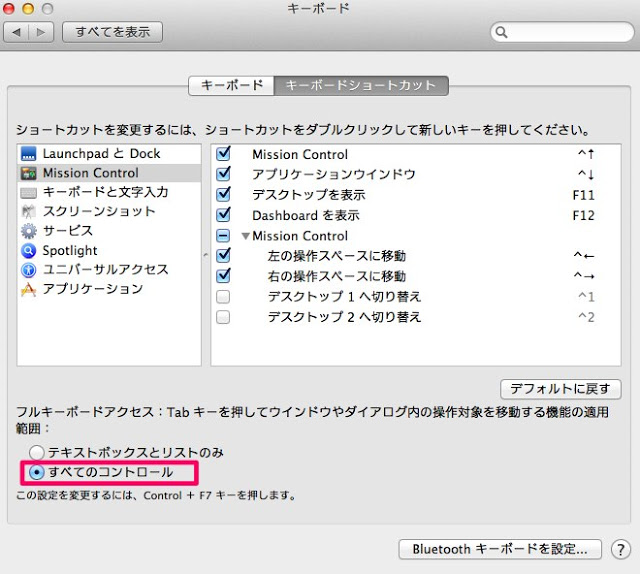Uncheck the アプリケーションウインドウ checkbox
This screenshot has height=574, width=640.
point(223,174)
